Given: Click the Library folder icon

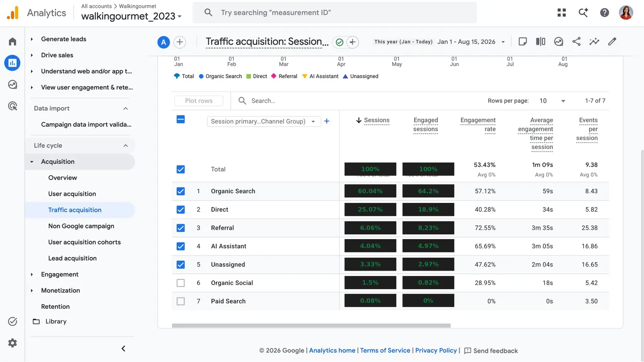Looking at the screenshot, I should point(36,321).
